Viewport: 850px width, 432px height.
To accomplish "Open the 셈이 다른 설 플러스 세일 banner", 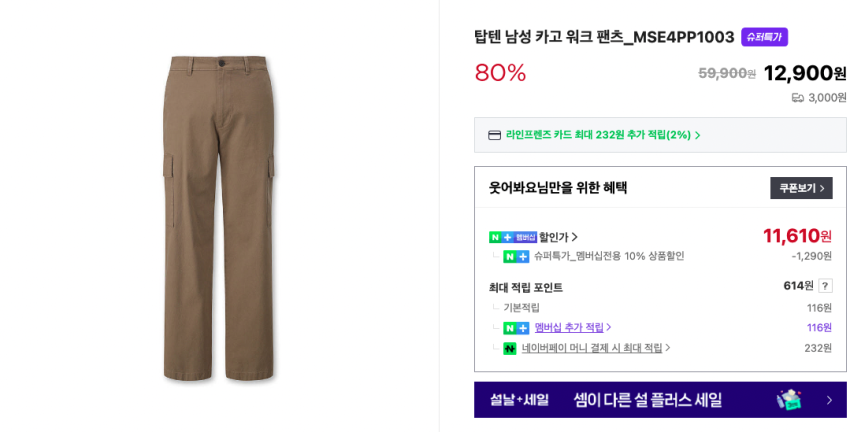I will (x=647, y=400).
